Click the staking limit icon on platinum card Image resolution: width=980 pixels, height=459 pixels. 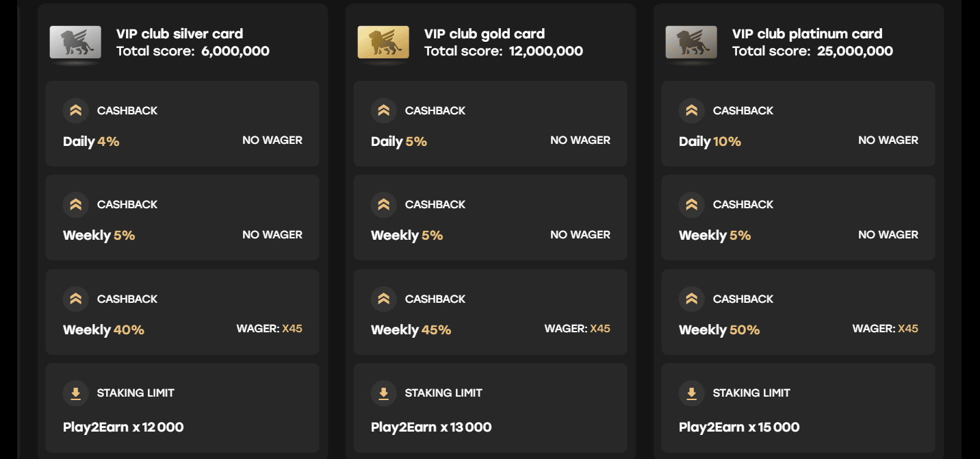pos(691,393)
